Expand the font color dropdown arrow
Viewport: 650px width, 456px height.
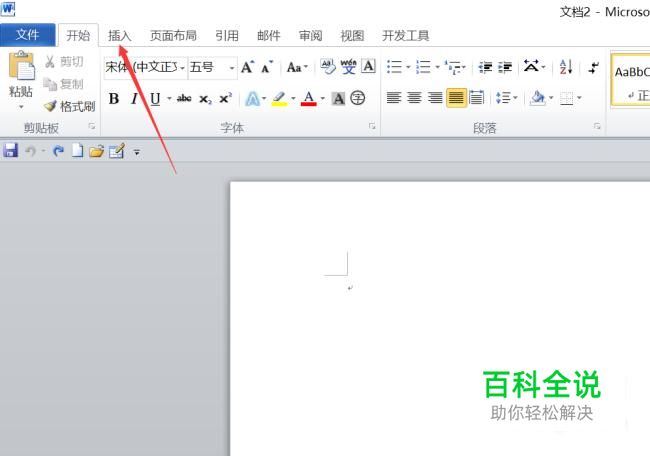pyautogui.click(x=323, y=99)
